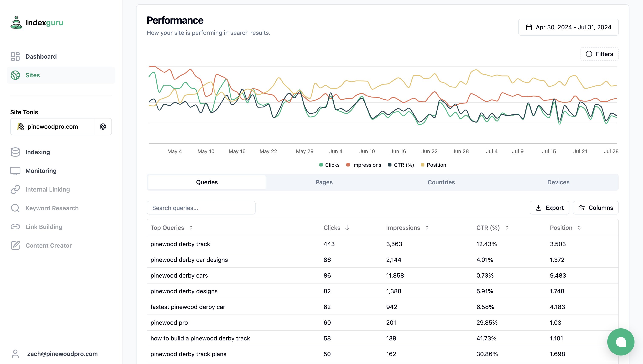643x364 pixels.
Task: Open the pinewoodpro.com site selector
Action: click(x=52, y=127)
